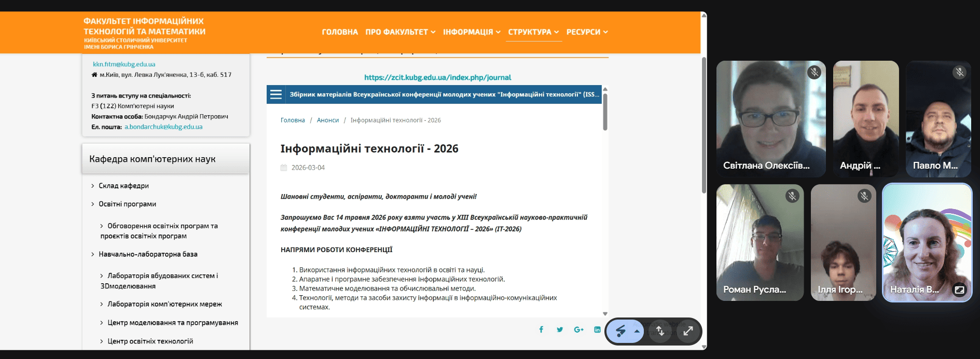The image size is (980, 359).
Task: Open the caret next to the annotation pen
Action: pyautogui.click(x=637, y=331)
